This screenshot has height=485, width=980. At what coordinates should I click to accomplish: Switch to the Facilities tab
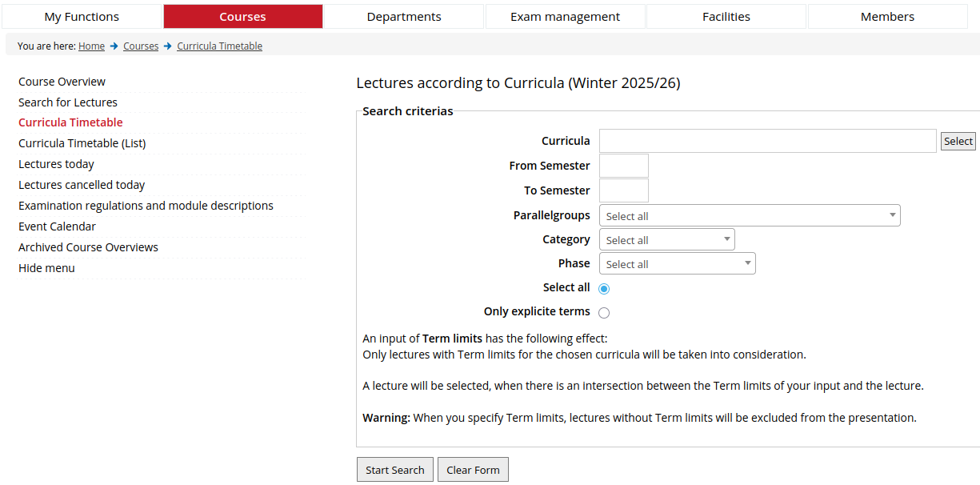coord(726,16)
